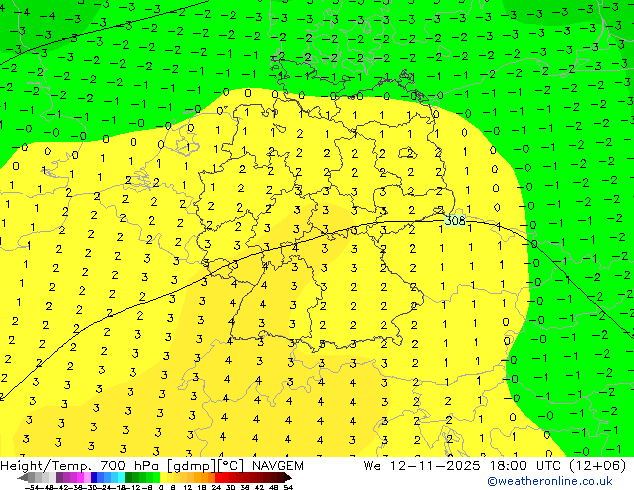The width and height of the screenshot is (634, 490).
Task: Click the weatheronline.co.uk copyright link
Action: (x=549, y=481)
